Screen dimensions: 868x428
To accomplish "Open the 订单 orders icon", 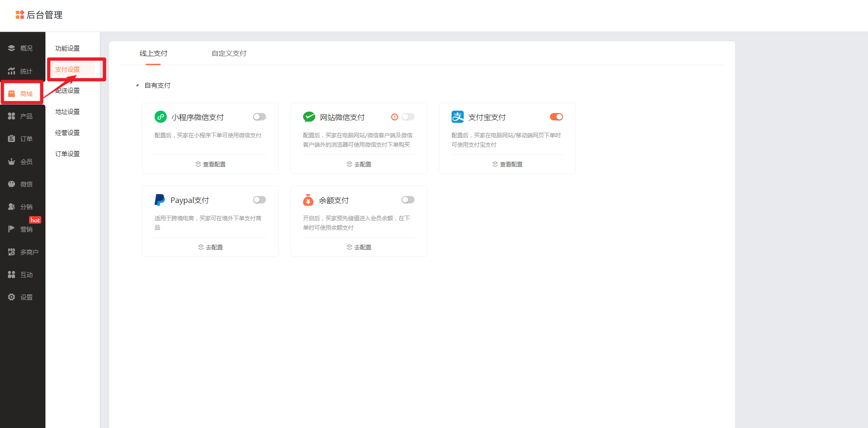I will 11,139.
